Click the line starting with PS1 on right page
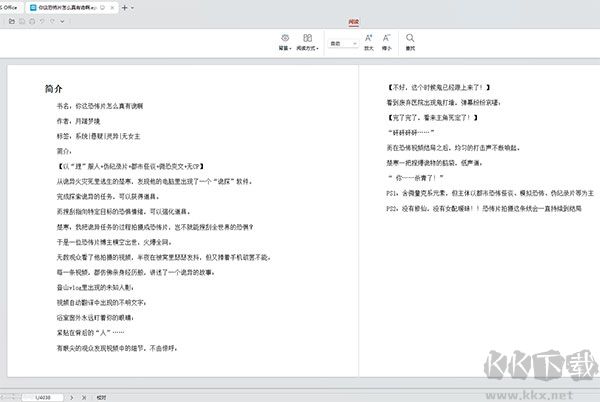Screen dimensions: 600x402 tap(490, 193)
